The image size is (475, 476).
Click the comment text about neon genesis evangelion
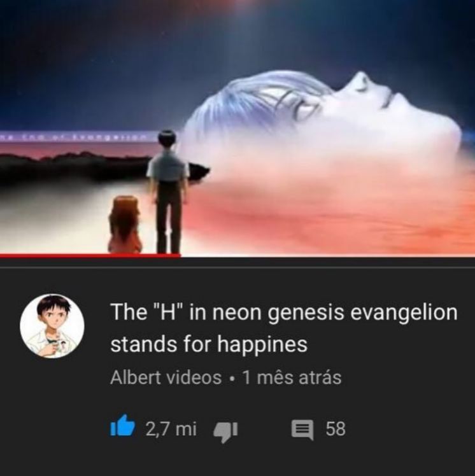pos(284,328)
